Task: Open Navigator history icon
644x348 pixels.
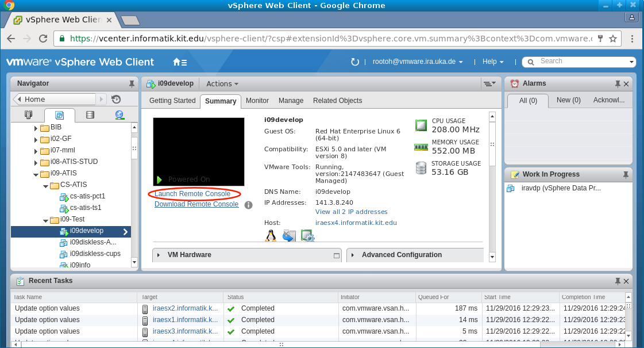Action: pyautogui.click(x=116, y=99)
